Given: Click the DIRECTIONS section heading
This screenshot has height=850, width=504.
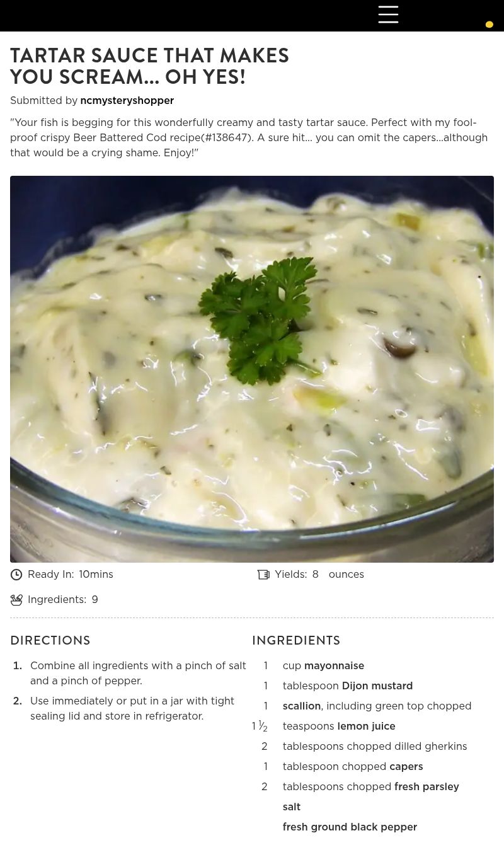Looking at the screenshot, I should coord(50,640).
